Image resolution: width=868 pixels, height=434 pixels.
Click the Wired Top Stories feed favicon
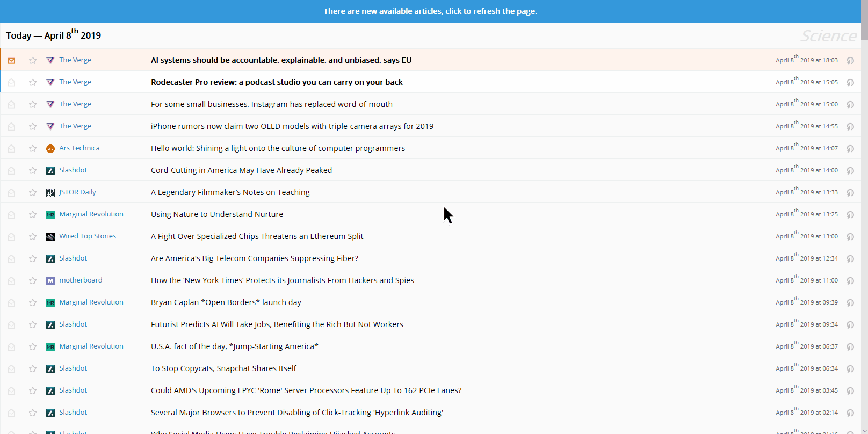(x=50, y=237)
